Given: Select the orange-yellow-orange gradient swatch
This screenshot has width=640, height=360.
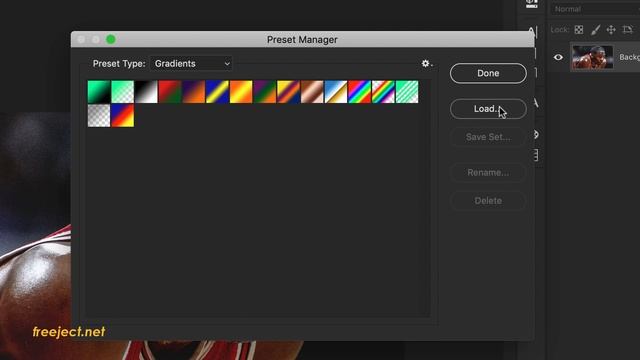Looking at the screenshot, I should click(x=241, y=92).
